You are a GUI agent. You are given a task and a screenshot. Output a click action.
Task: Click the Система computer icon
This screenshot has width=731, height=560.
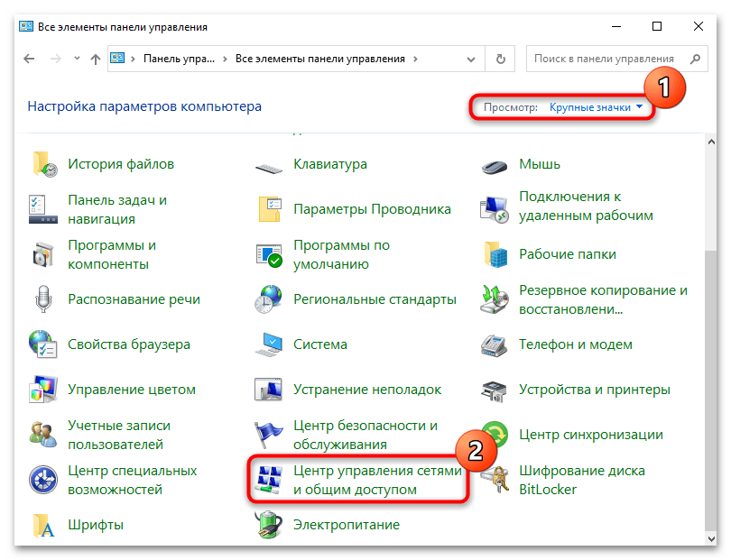point(269,344)
